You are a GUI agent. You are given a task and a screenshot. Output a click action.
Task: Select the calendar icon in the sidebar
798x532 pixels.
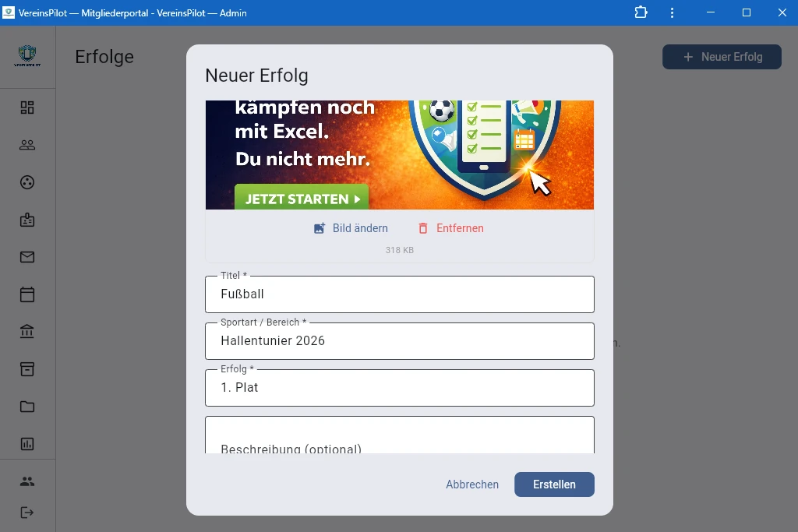[x=27, y=294]
